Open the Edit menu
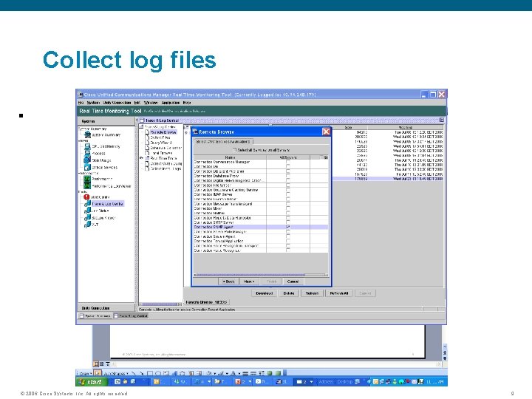The height and width of the screenshot is (399, 532). (137, 103)
